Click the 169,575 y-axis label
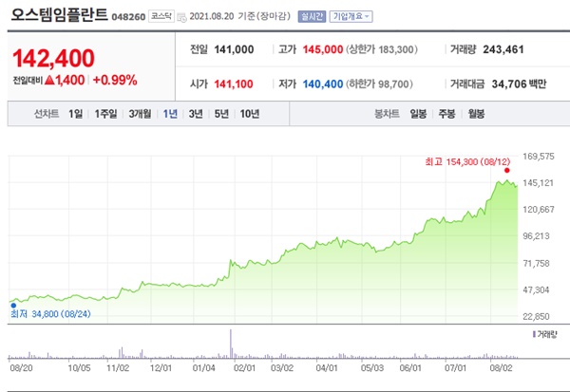 pos(539,157)
